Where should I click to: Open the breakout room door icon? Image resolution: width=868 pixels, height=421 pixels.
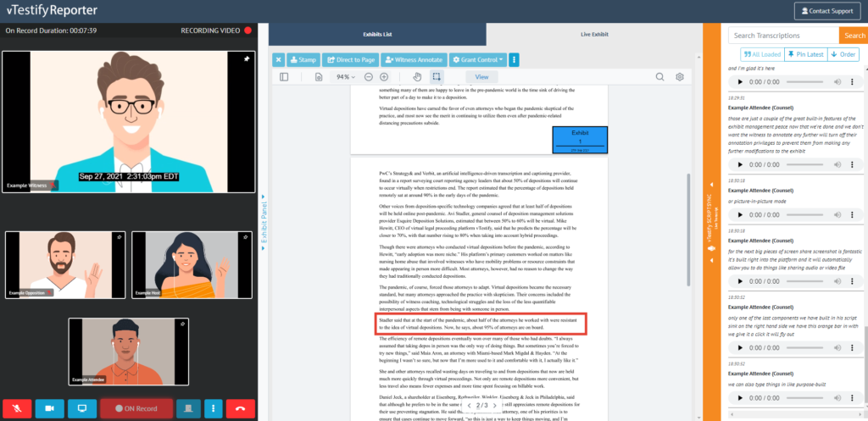[x=188, y=409]
